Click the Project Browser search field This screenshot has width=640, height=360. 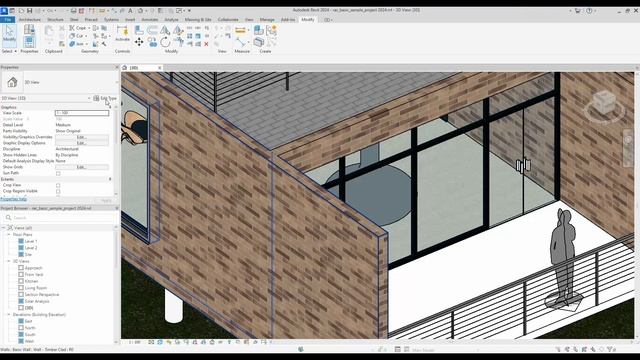coord(59,218)
